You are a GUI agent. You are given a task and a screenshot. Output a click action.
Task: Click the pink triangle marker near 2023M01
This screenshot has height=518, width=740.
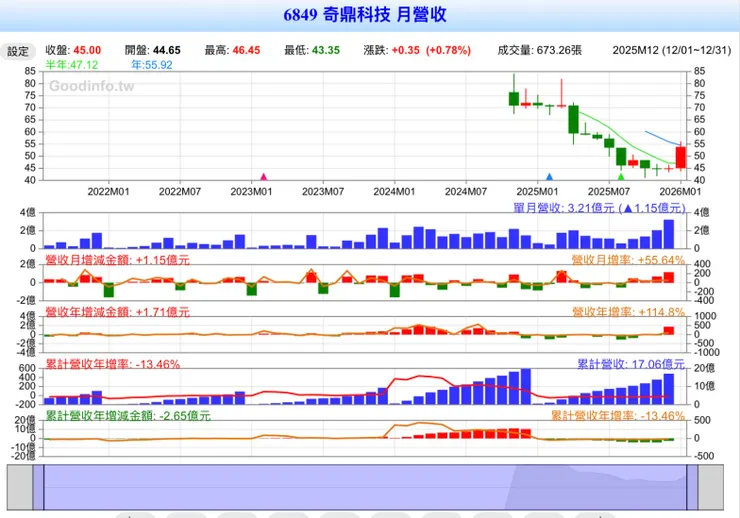click(x=264, y=177)
